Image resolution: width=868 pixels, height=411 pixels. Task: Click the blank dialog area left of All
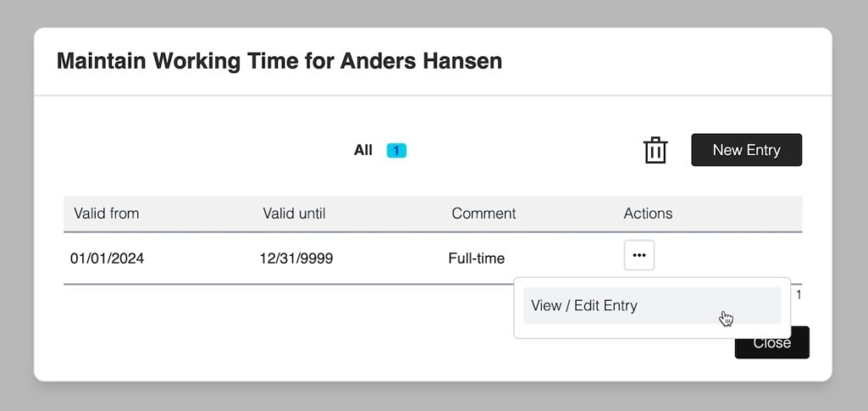[x=186, y=151]
